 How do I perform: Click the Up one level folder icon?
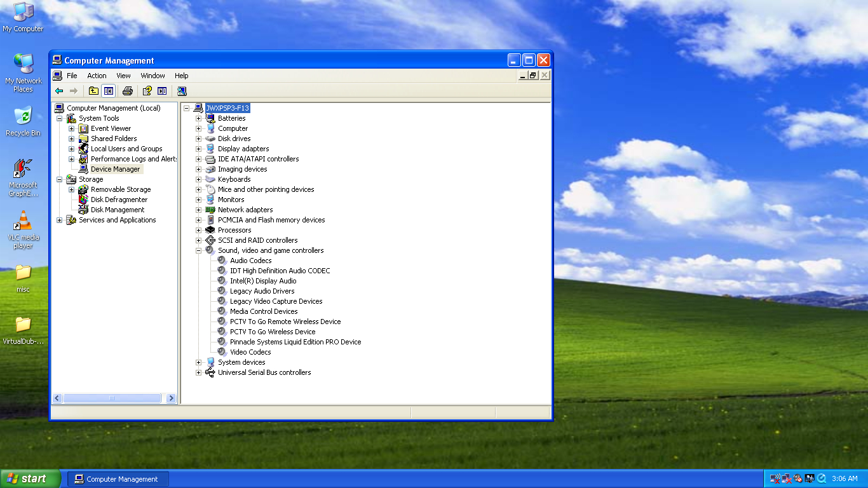pos(93,91)
